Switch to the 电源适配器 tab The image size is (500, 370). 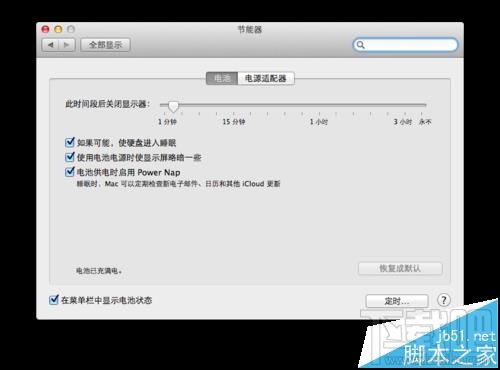[266, 78]
